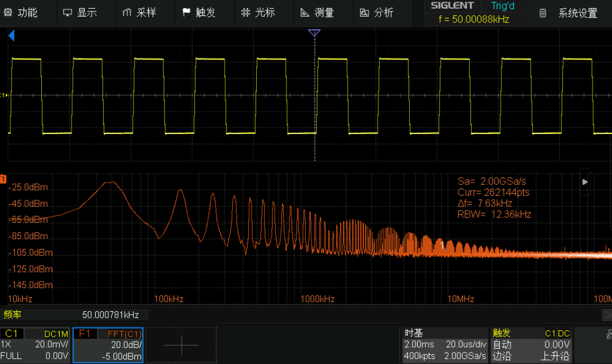Click the document icon beside 系统设置
This screenshot has height=364, width=612.
tap(543, 13)
